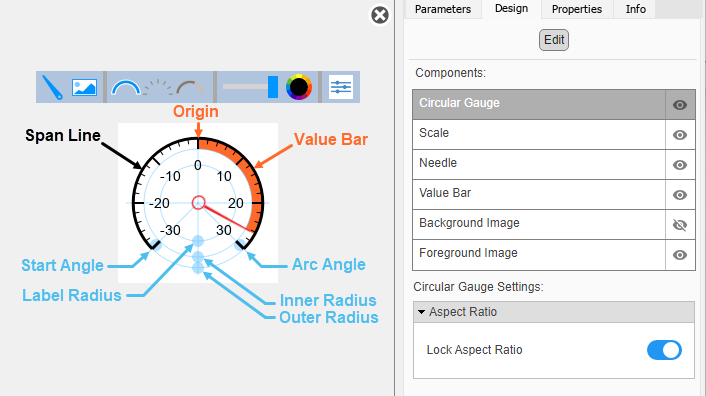Select the Background Image component row

(539, 225)
